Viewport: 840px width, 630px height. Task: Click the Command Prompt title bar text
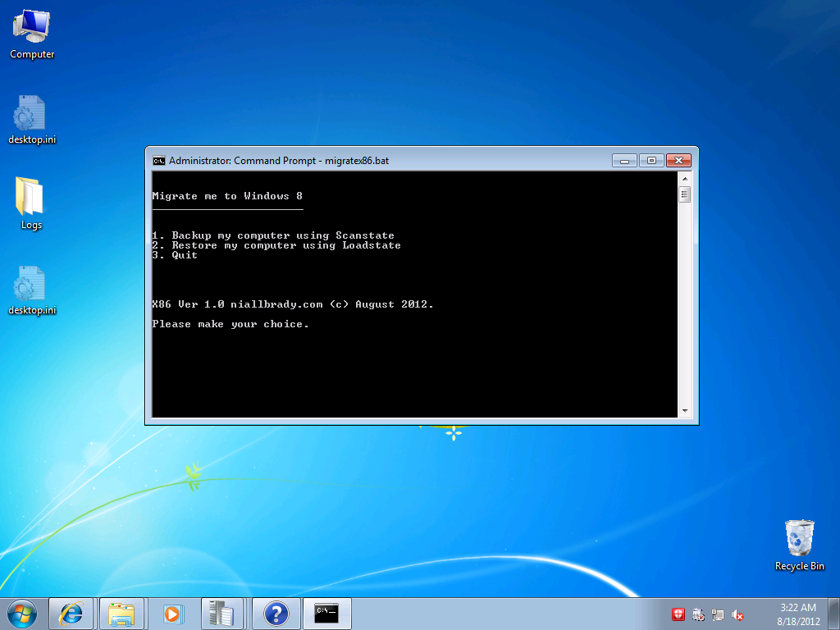pyautogui.click(x=279, y=161)
